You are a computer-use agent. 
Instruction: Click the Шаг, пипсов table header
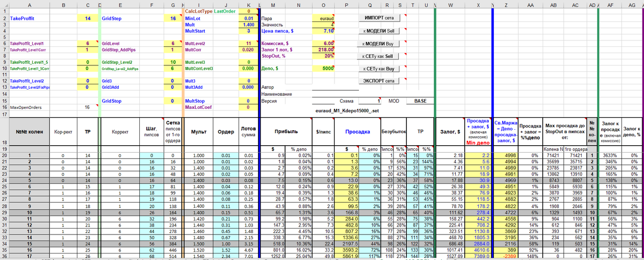152,132
